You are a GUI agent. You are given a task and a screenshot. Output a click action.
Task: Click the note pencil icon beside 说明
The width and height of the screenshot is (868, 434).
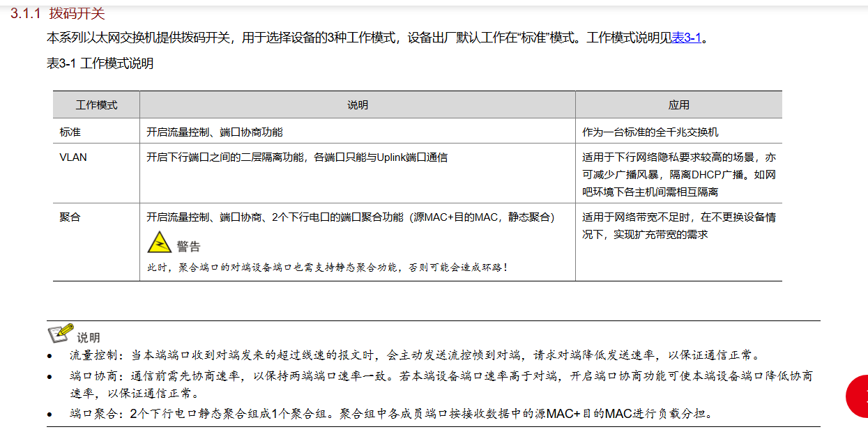coord(60,334)
